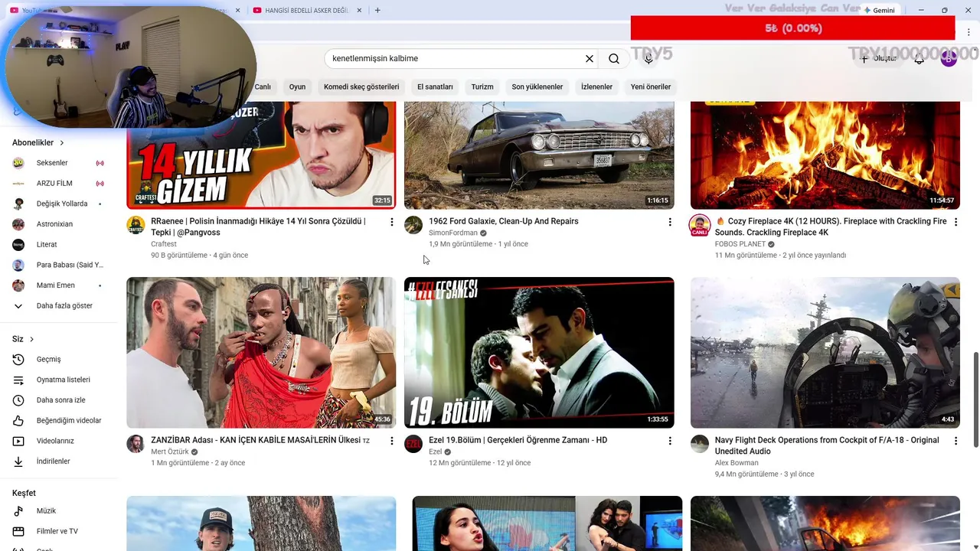The image size is (980, 551).
Task: Open İndirilenler in the sidebar
Action: tap(59, 461)
